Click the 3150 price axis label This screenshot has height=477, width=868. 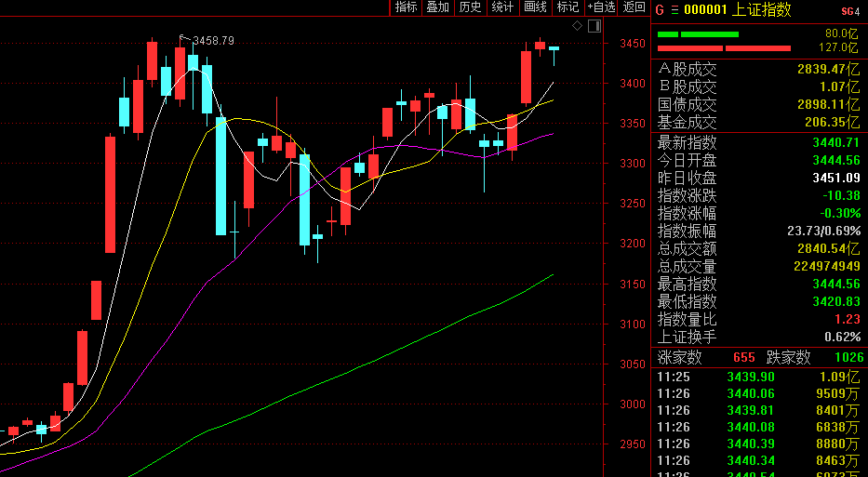[x=633, y=285]
